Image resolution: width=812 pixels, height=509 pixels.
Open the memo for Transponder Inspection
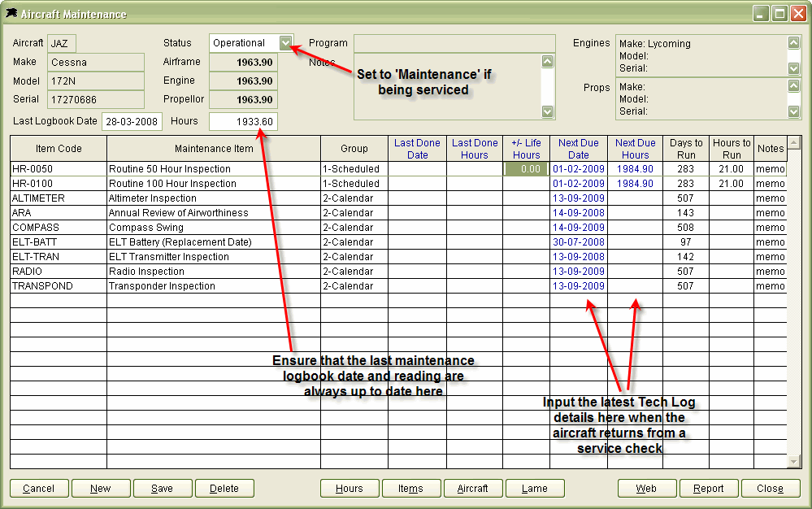tap(769, 285)
